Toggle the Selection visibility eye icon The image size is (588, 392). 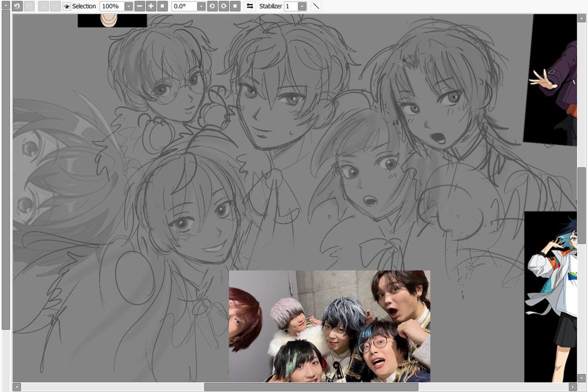pyautogui.click(x=67, y=6)
